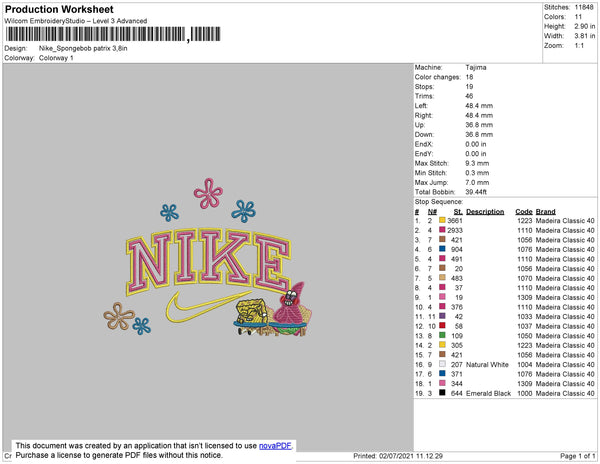Viewport: 600px width, 464px height.
Task: Click the brown swatch in stop row 3
Action: [442, 239]
